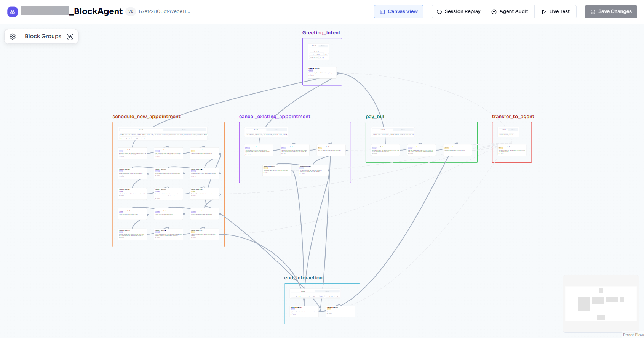The width and height of the screenshot is (644, 338).
Task: Toggle the Block Groups panel
Action: (x=43, y=36)
